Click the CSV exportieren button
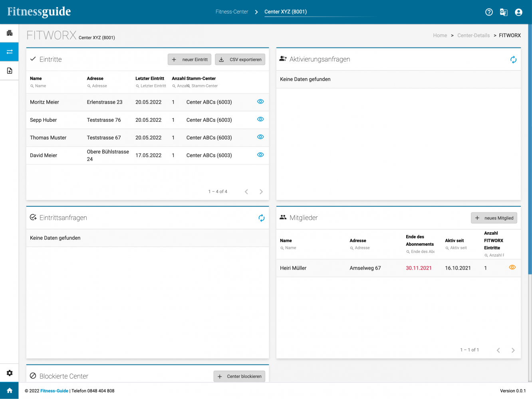The image size is (532, 399). (x=240, y=59)
